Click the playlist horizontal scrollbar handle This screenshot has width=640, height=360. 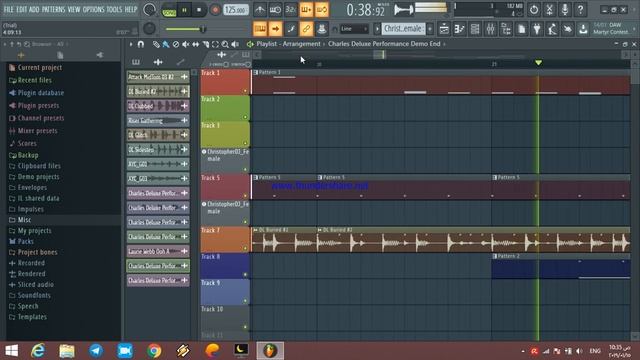click(x=379, y=54)
